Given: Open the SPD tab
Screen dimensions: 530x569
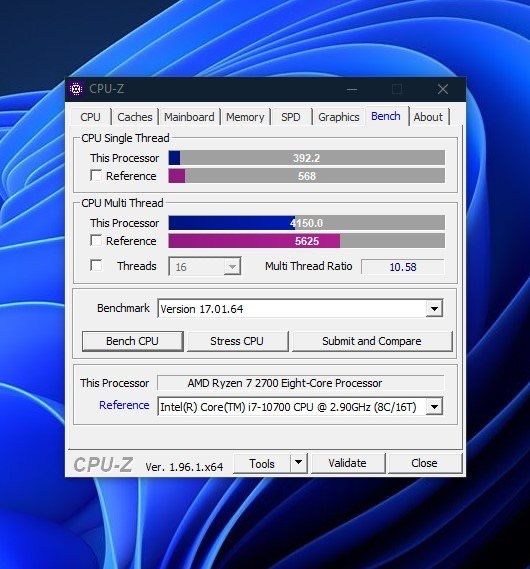Looking at the screenshot, I should [291, 117].
